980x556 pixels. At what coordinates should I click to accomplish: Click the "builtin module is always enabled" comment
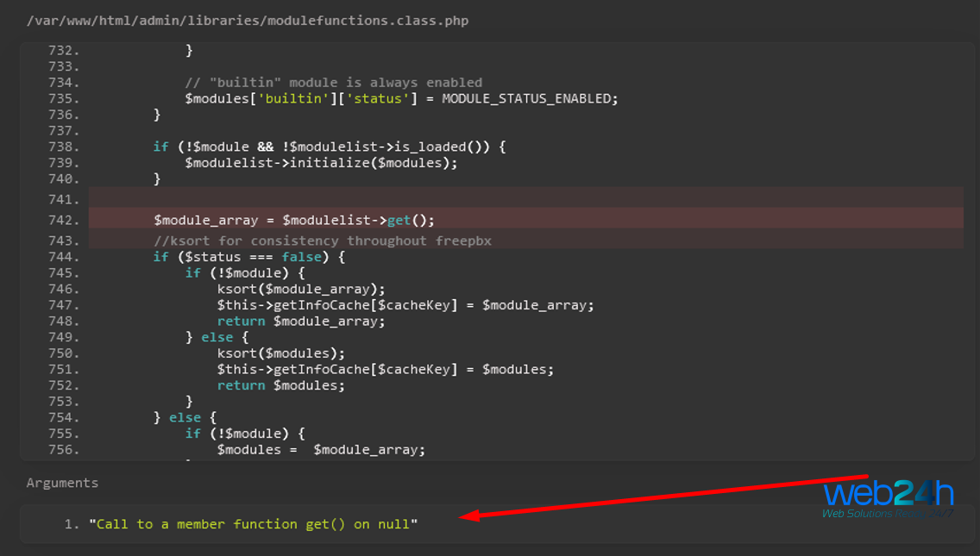coord(333,83)
